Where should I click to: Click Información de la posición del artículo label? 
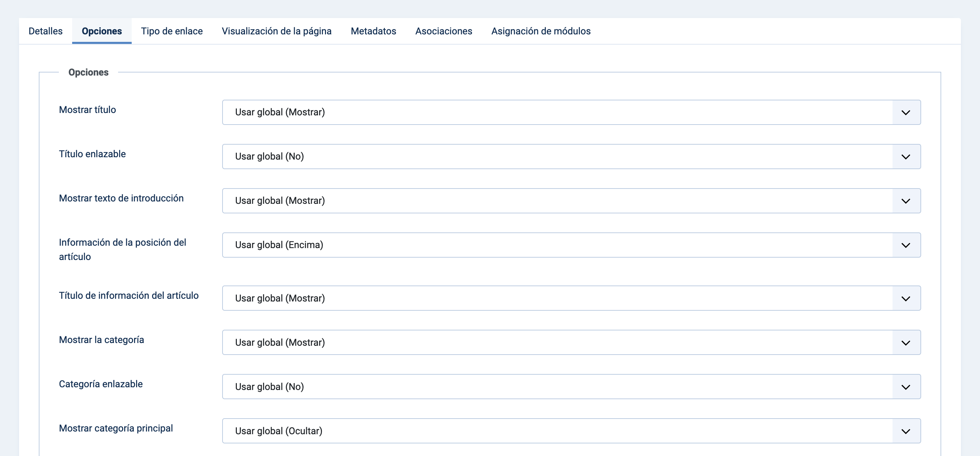[122, 249]
